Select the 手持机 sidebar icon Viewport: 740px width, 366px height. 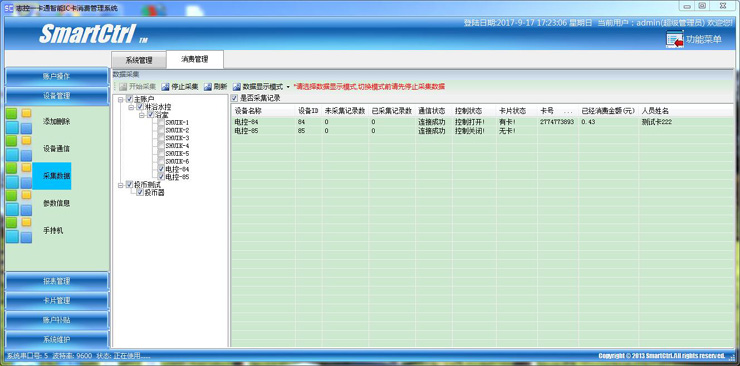pyautogui.click(x=19, y=231)
